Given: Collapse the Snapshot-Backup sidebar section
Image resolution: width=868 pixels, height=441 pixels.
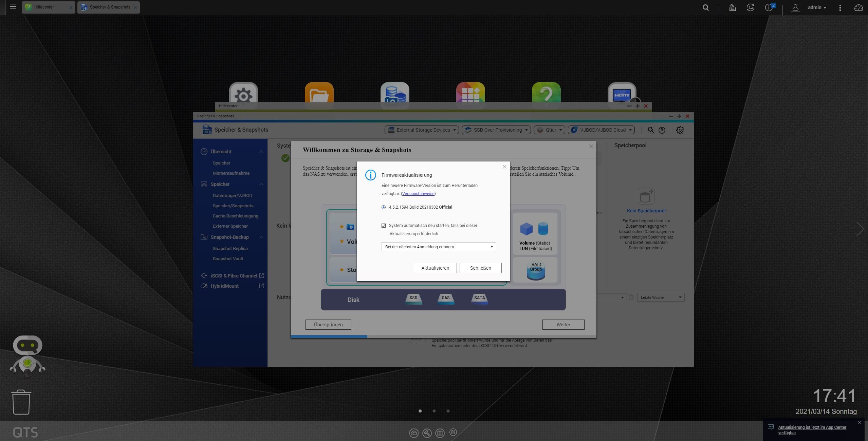Looking at the screenshot, I should [261, 237].
